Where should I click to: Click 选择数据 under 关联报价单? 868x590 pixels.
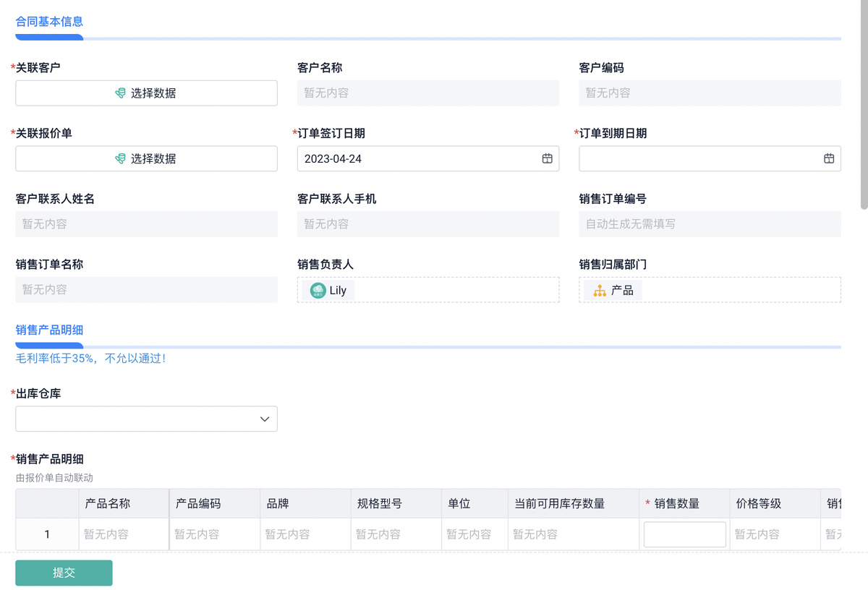coord(153,159)
